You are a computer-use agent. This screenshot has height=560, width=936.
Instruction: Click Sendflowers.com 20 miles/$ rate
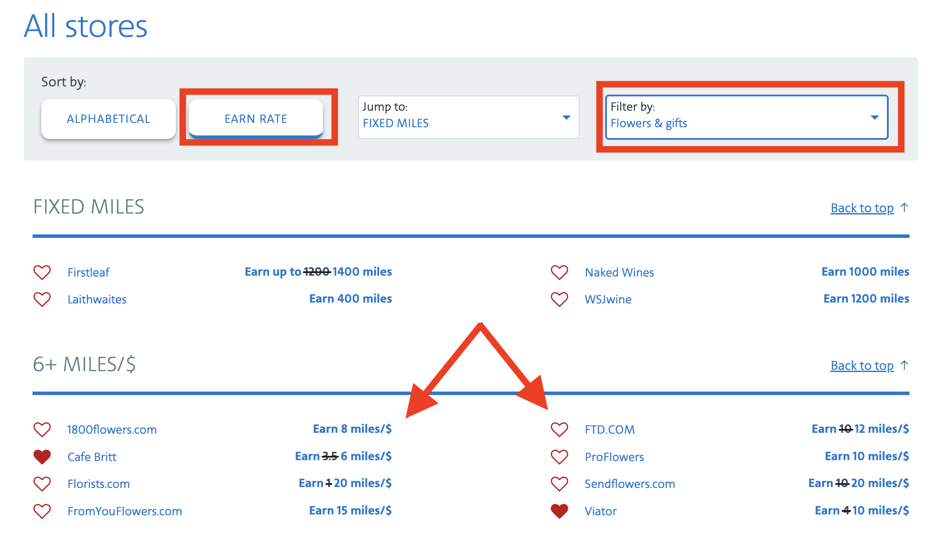(859, 483)
